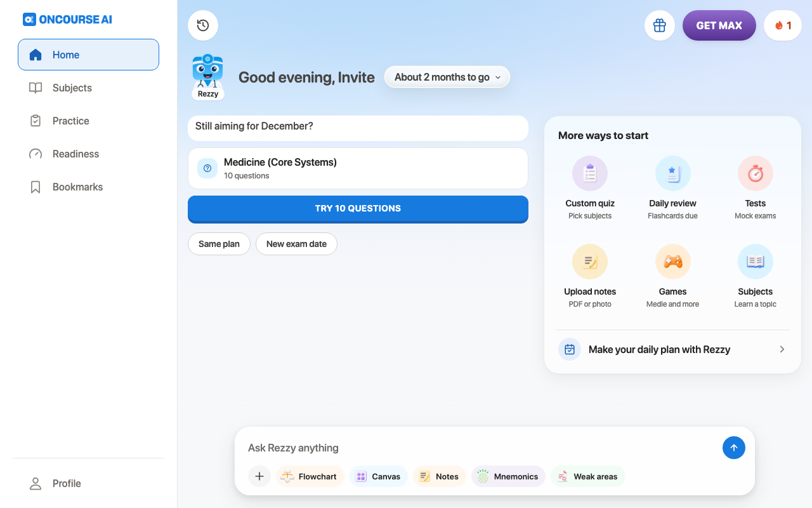This screenshot has height=508, width=812.
Task: Click the daily plan calendar icon
Action: tap(570, 349)
